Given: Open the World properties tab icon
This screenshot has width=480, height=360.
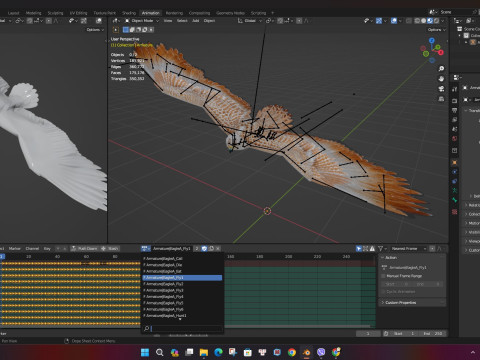Looking at the screenshot, I should point(455,139).
